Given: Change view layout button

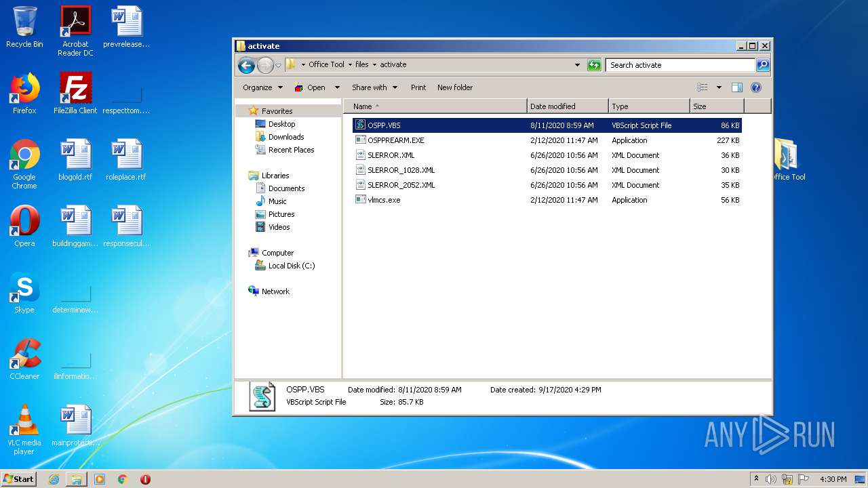Looking at the screenshot, I should click(703, 87).
